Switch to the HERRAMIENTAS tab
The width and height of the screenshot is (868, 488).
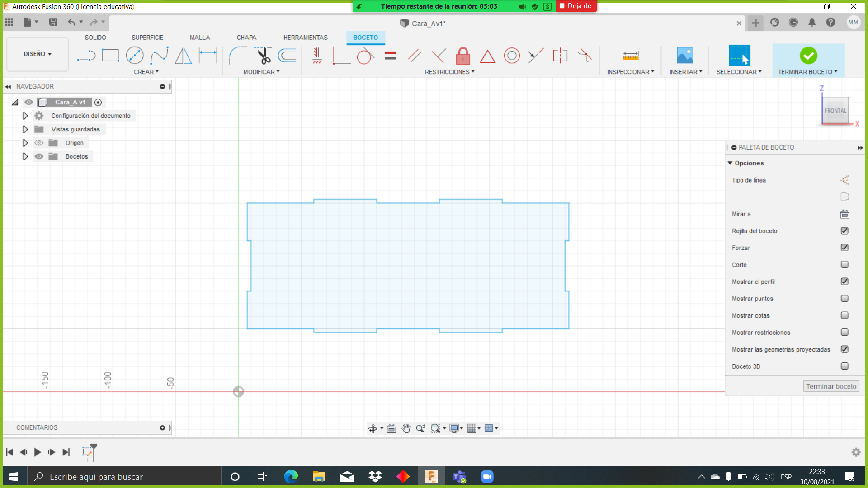pos(306,38)
